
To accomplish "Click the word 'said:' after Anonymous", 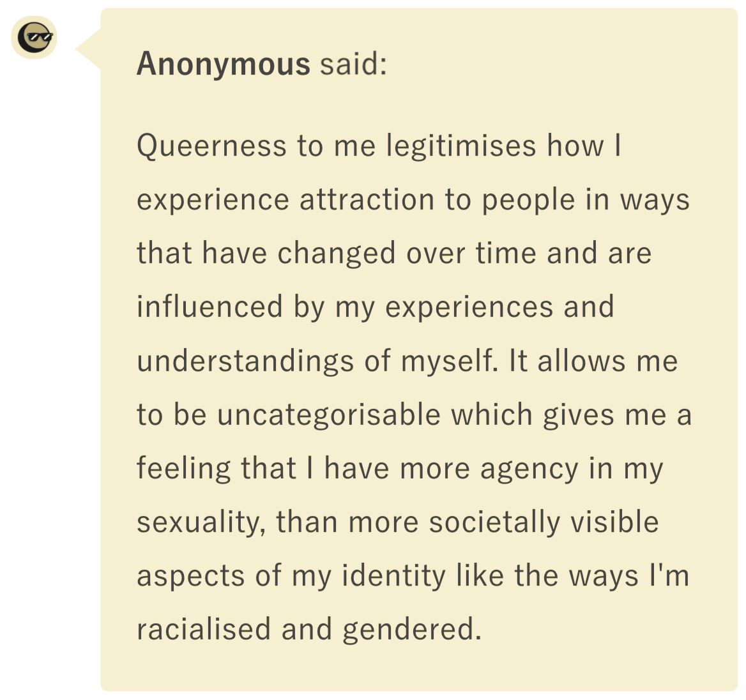I will click(x=353, y=63).
